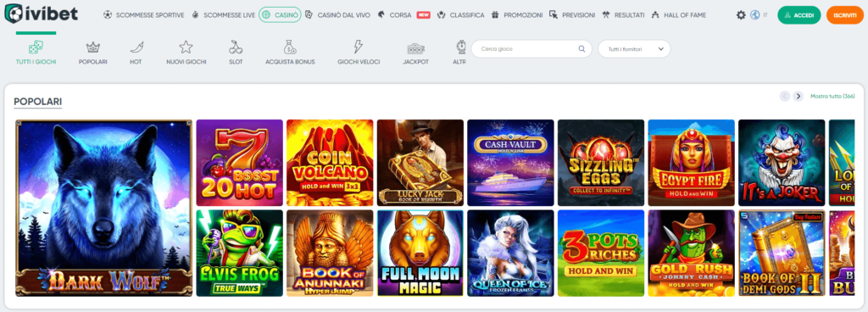Go to next Popolari carousel page

coord(798,97)
